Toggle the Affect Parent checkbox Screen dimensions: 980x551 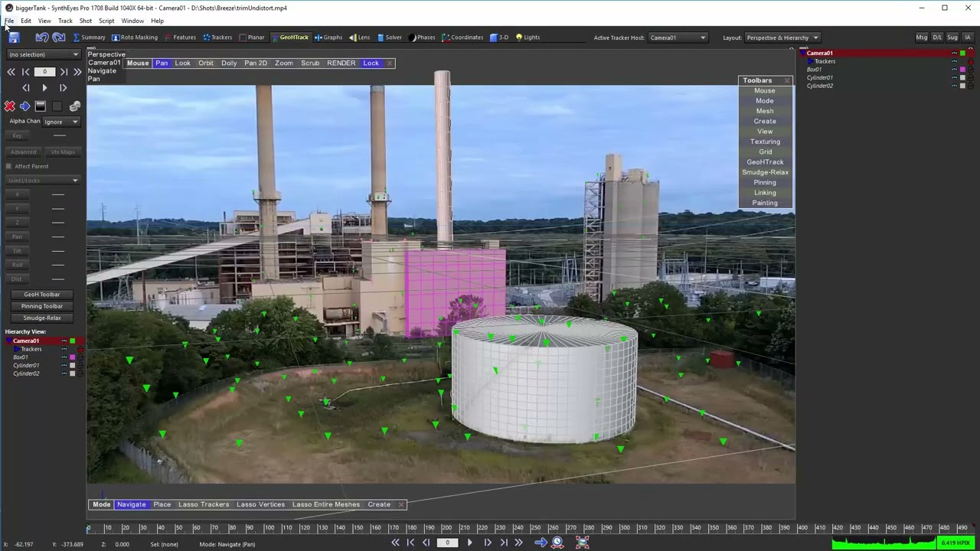point(8,166)
